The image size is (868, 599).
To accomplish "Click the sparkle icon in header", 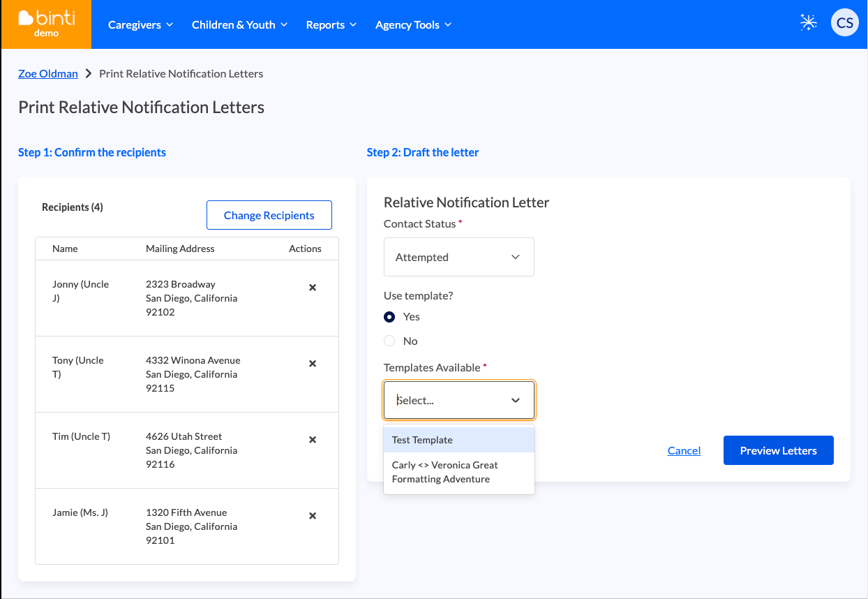I will 808,23.
